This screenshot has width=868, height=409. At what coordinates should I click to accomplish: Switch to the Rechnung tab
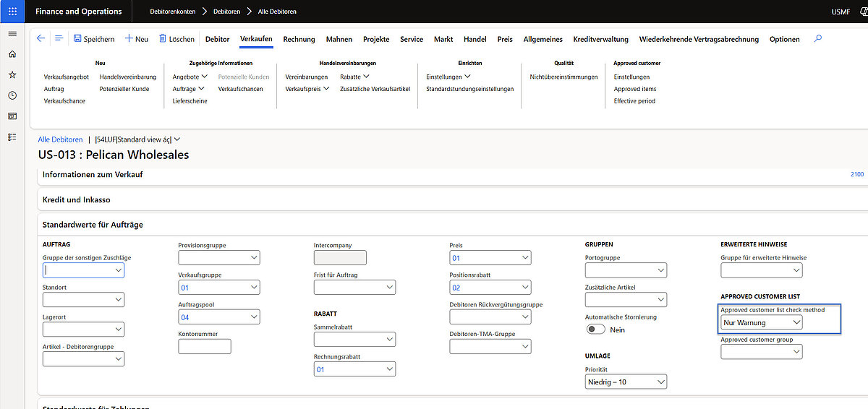[x=299, y=39]
